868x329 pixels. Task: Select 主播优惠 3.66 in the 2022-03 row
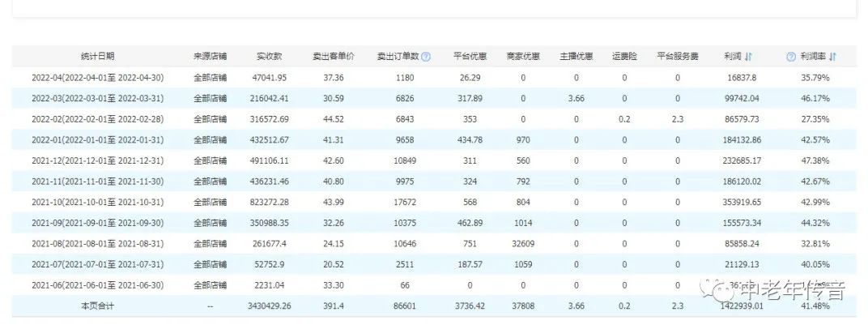[x=576, y=99]
